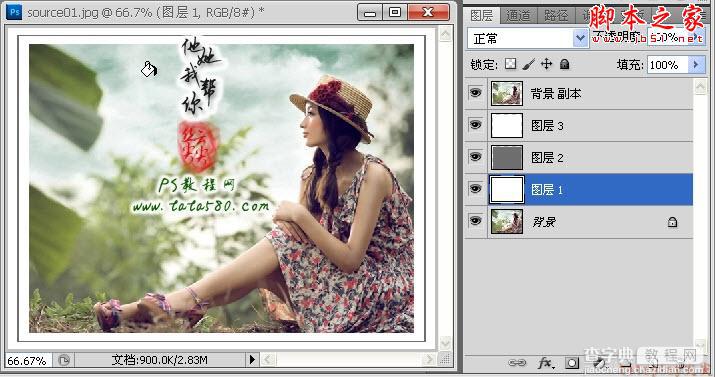Select the 图层 1 layer thumbnail
The height and width of the screenshot is (377, 715).
(507, 189)
